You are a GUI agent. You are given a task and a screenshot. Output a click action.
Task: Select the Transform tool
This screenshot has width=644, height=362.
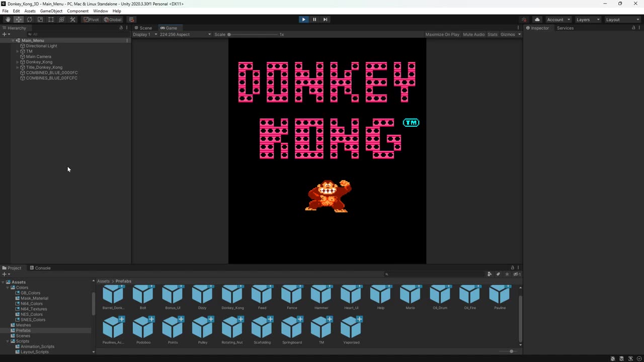pyautogui.click(x=62, y=20)
